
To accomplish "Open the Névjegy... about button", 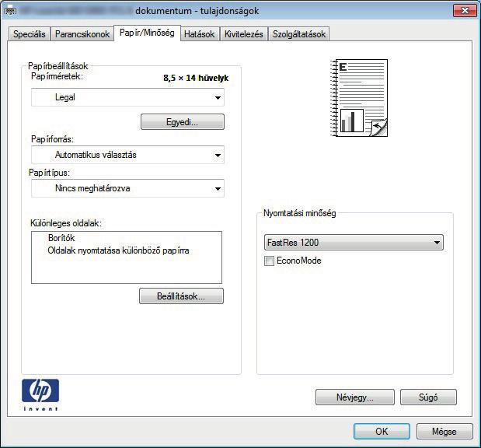I will (355, 397).
